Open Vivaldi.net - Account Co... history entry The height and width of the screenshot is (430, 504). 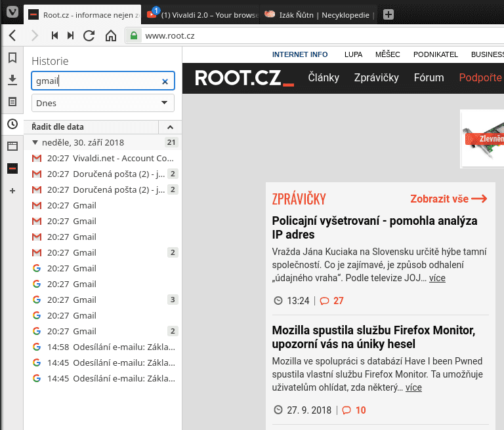(103, 158)
